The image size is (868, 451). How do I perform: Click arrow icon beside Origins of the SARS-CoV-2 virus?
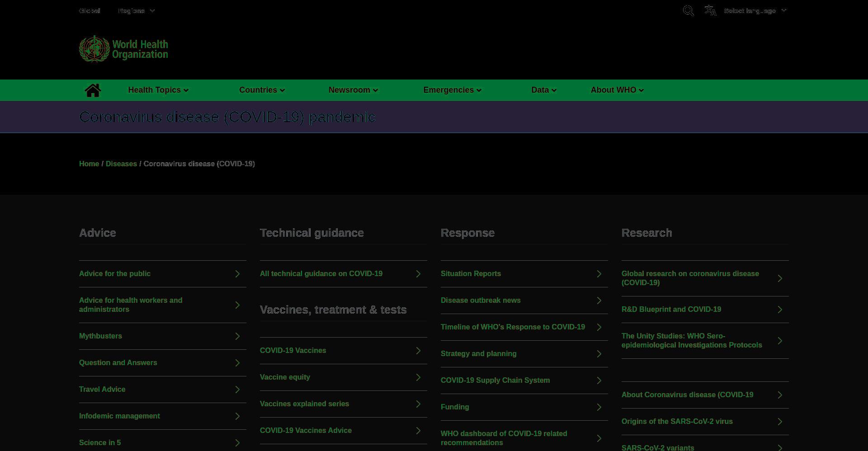[x=780, y=422]
